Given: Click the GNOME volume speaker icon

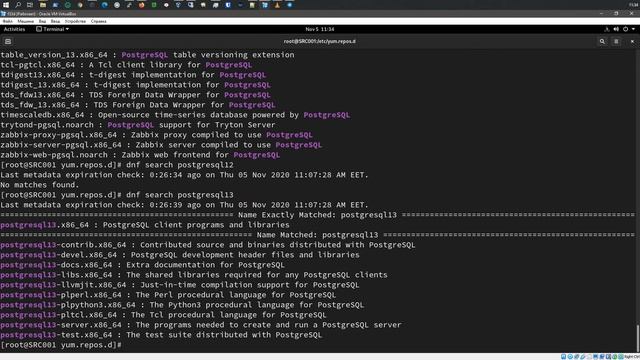Looking at the screenshot, I should (x=616, y=29).
